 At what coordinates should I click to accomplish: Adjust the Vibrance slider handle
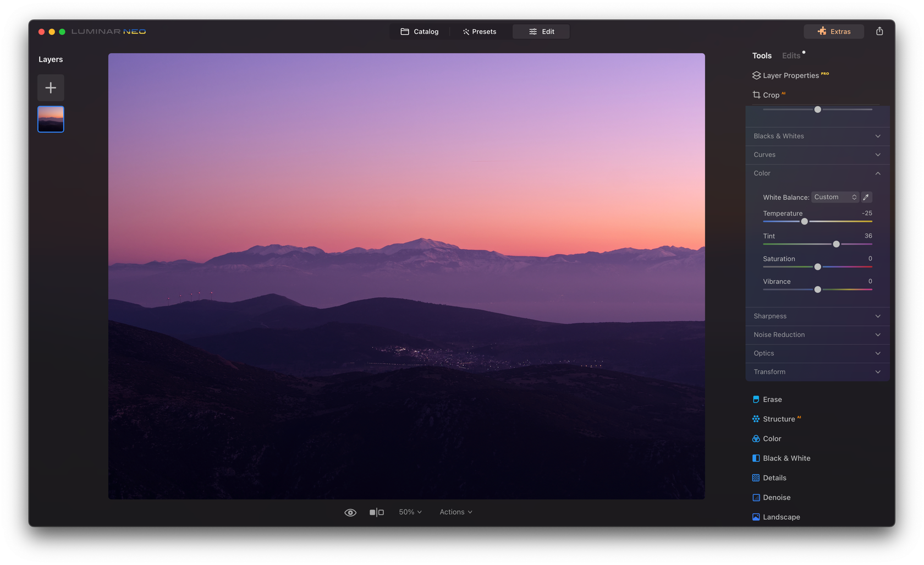(x=817, y=289)
